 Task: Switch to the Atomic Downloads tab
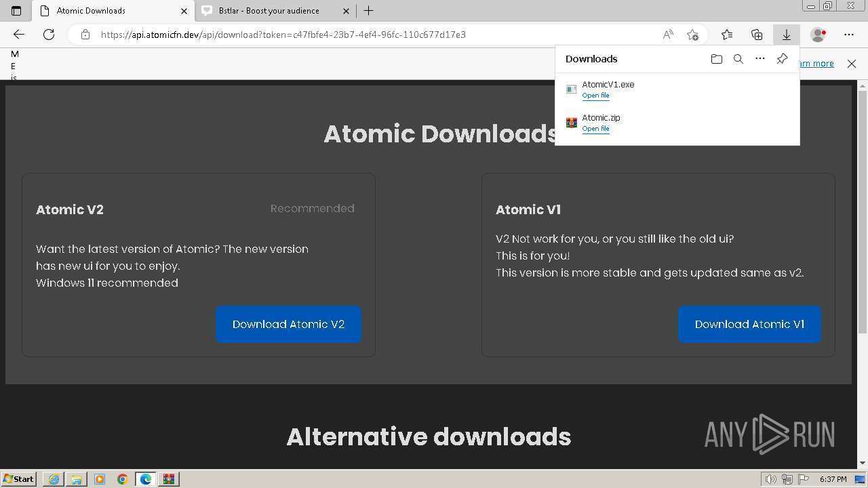coord(114,11)
